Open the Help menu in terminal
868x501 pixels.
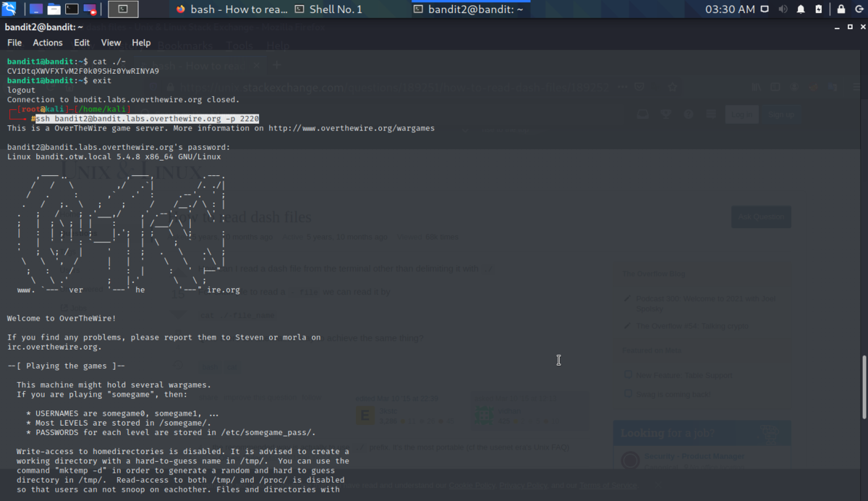point(141,43)
